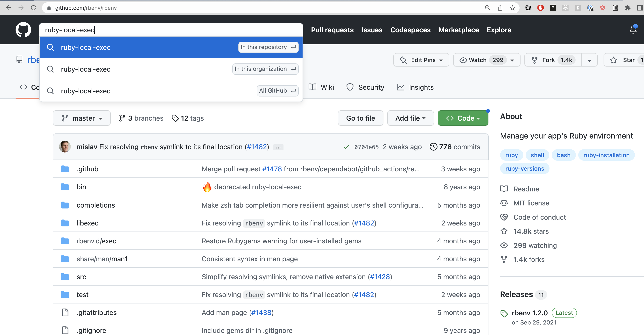Click the search input field
The height and width of the screenshot is (335, 644).
coord(171,30)
